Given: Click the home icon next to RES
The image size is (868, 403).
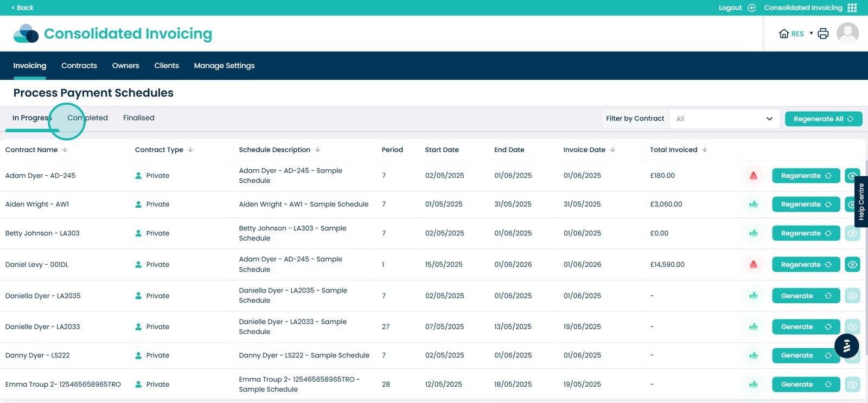Looking at the screenshot, I should point(783,34).
